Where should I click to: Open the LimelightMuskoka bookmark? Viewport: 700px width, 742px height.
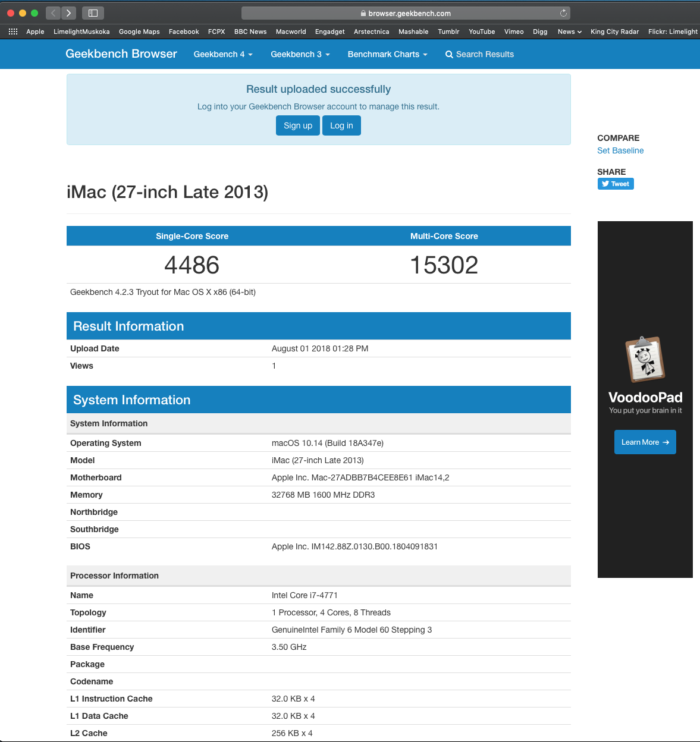tap(81, 32)
